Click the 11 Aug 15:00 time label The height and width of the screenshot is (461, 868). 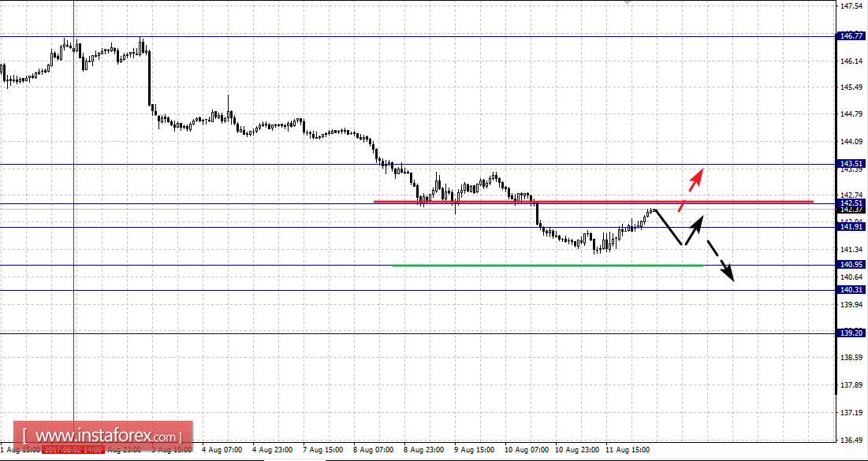click(x=628, y=450)
